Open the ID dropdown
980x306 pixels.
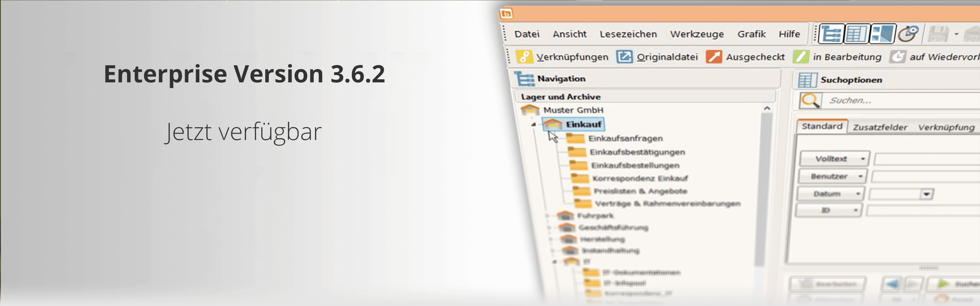829,210
